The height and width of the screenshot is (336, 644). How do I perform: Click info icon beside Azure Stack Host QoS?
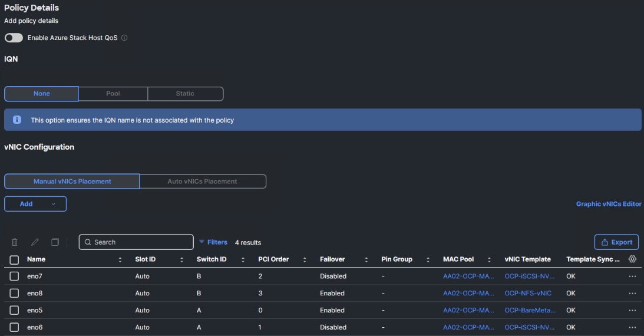(124, 38)
